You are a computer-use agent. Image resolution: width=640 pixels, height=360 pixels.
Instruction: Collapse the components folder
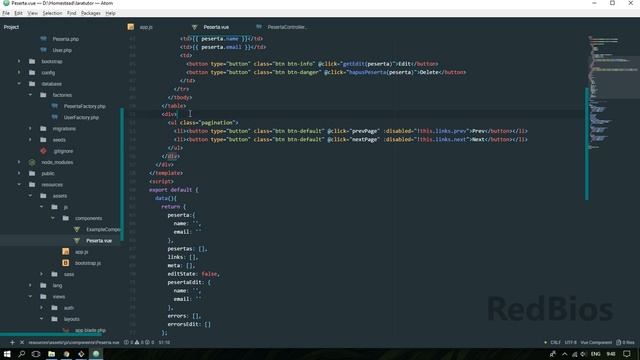[x=53, y=218]
